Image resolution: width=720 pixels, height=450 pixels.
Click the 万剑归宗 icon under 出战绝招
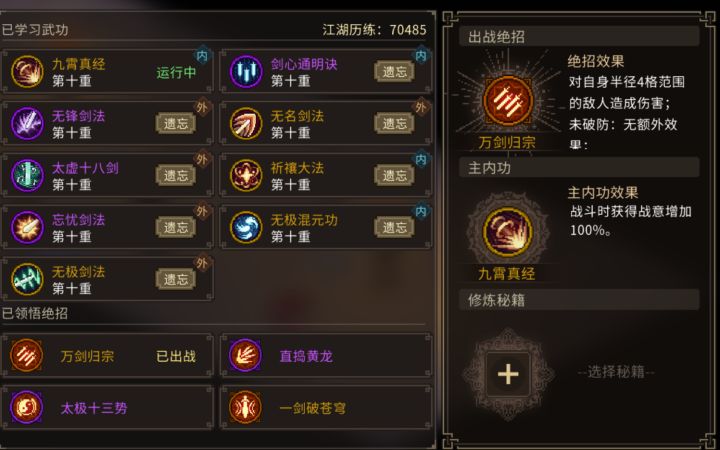tap(507, 101)
